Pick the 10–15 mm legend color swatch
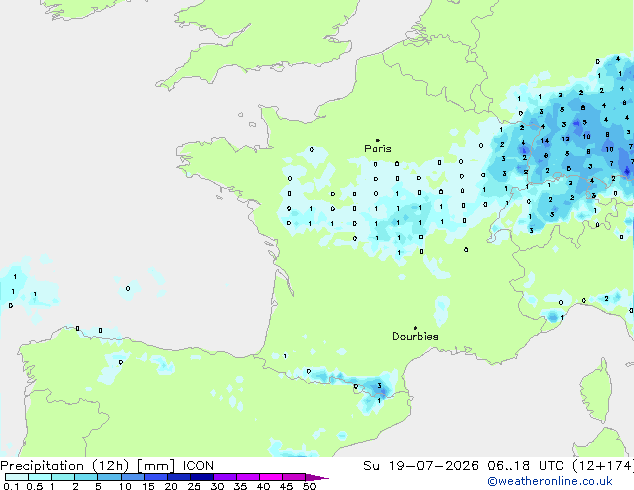Viewport: 634px width, 490px height. pos(132,477)
